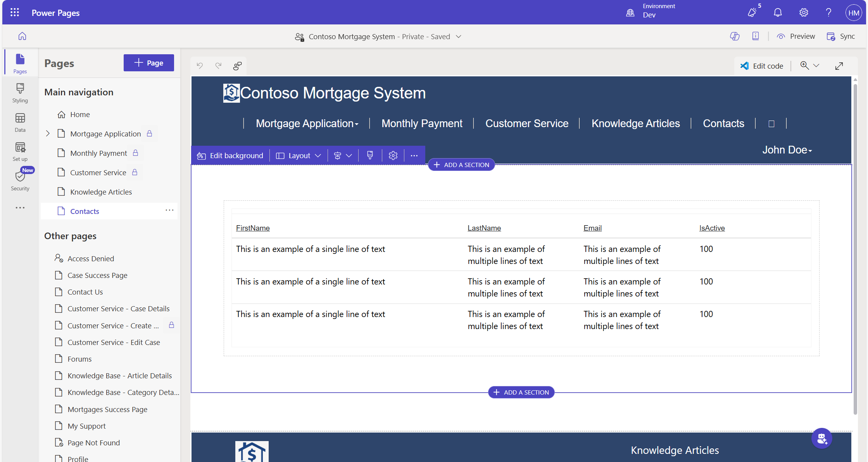Screen dimensions: 868x462
Task: Click Customer Service in the site menu
Action: coord(526,123)
